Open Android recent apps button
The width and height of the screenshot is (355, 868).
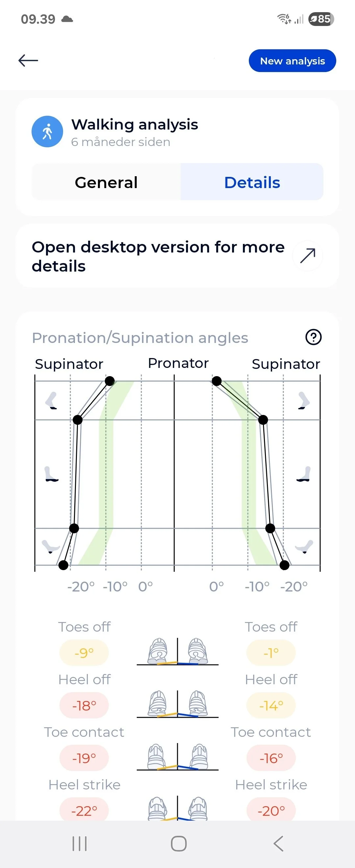pyautogui.click(x=80, y=844)
